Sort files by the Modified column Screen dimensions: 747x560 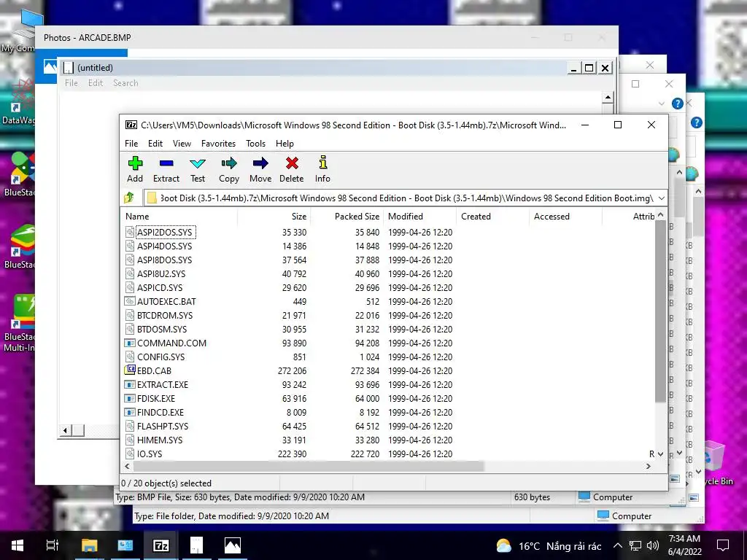(x=419, y=216)
